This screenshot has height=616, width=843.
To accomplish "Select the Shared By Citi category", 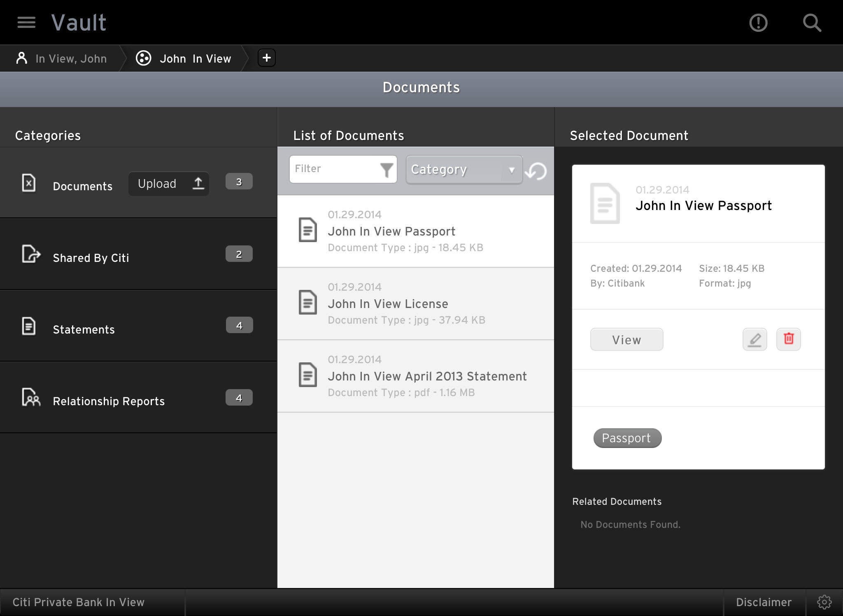I will coord(138,254).
